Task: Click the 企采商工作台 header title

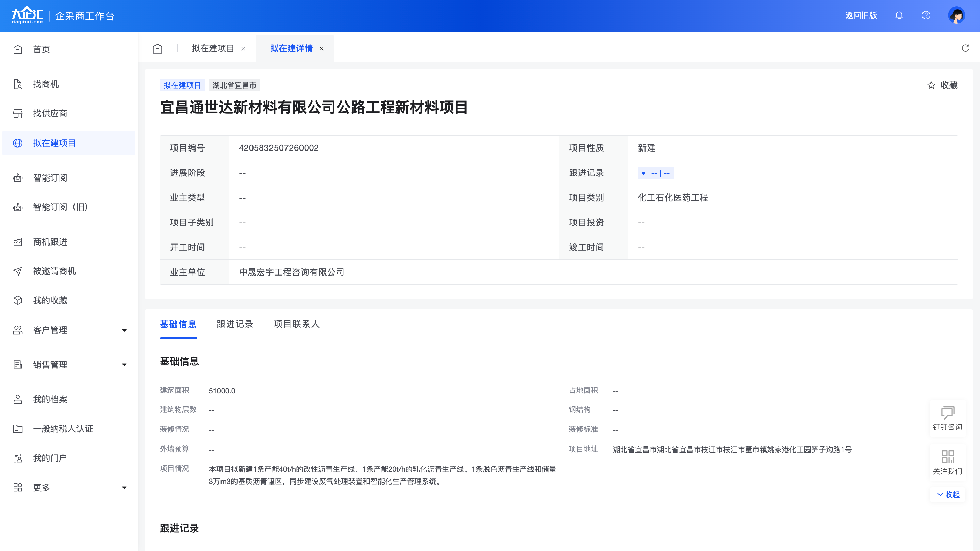Action: click(84, 16)
